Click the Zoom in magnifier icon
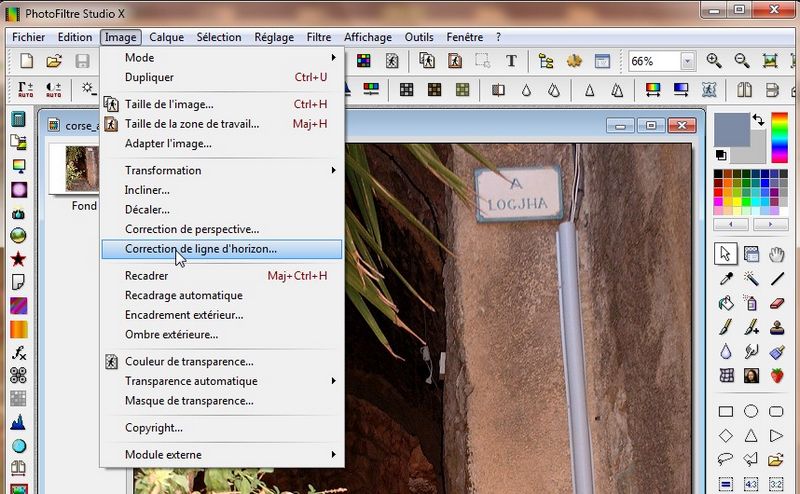Screen dimensions: 800x494 (714, 61)
